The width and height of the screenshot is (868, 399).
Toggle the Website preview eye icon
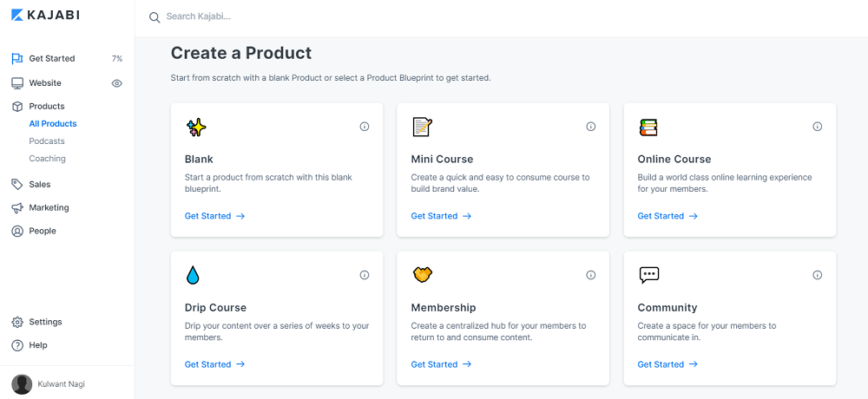coord(117,83)
